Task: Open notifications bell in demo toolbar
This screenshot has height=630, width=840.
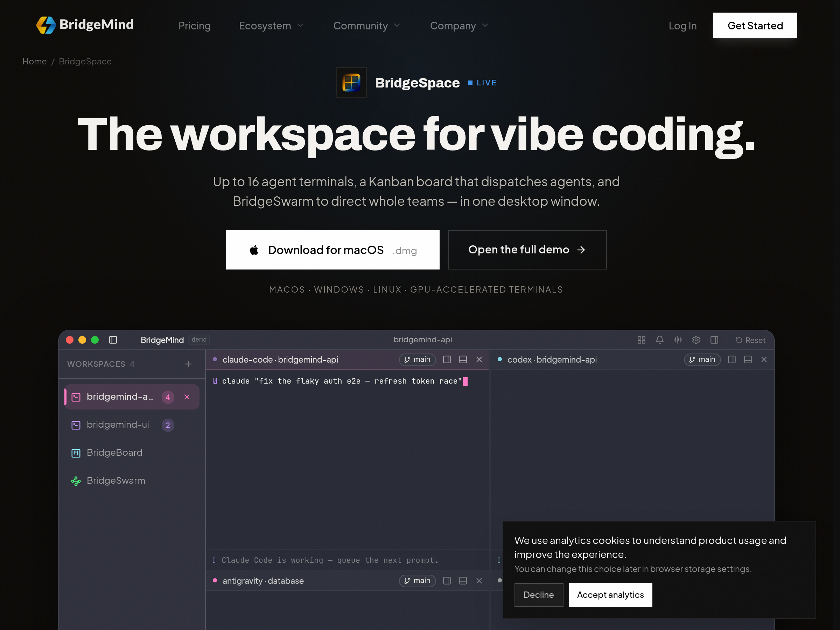Action: point(660,340)
